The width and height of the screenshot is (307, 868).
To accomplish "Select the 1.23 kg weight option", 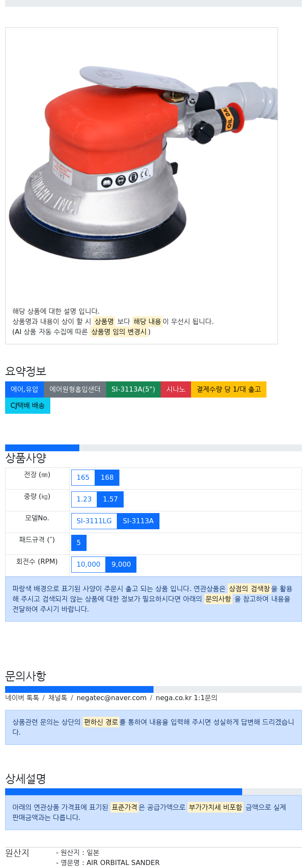I will point(84,499).
